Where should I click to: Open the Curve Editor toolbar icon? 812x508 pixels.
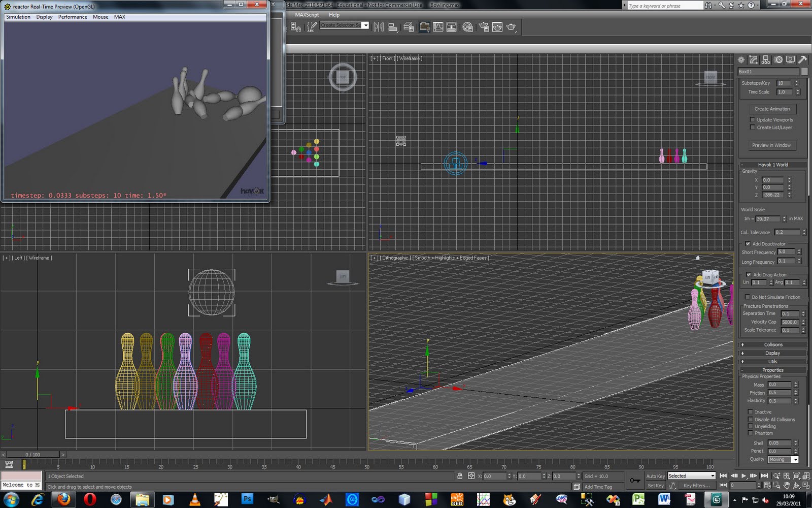pyautogui.click(x=438, y=26)
